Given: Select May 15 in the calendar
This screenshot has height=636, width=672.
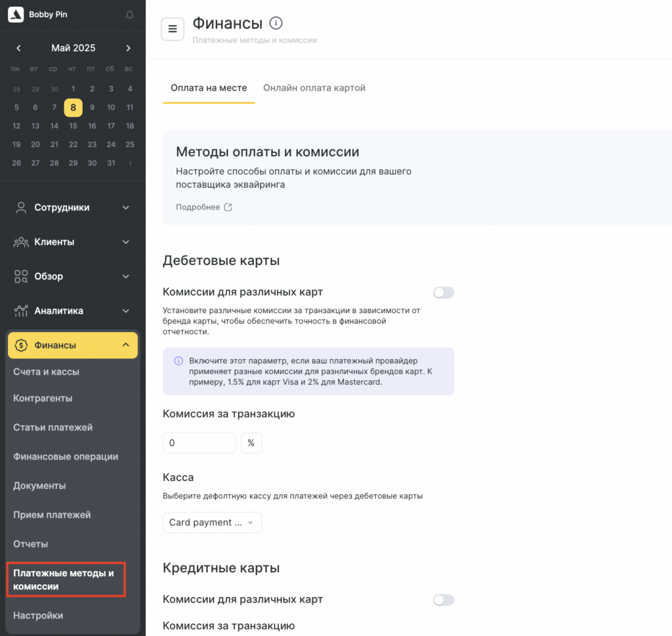Looking at the screenshot, I should (73, 126).
